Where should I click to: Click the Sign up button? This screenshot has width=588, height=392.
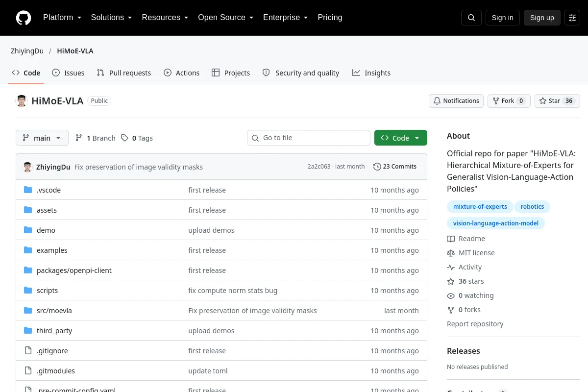click(x=542, y=18)
